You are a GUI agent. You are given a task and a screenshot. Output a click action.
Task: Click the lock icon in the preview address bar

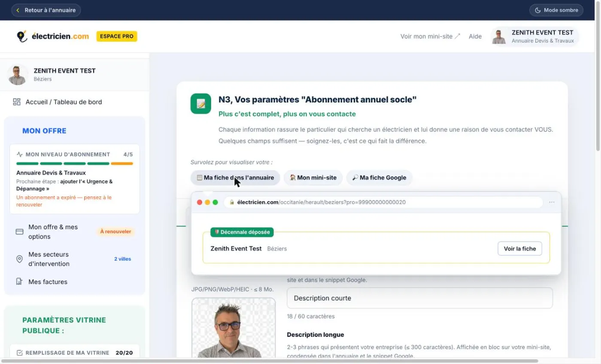232,202
